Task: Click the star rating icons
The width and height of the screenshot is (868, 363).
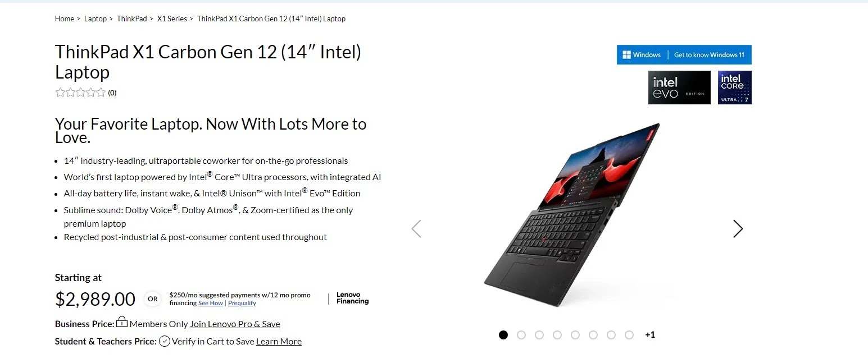Action: coord(80,93)
